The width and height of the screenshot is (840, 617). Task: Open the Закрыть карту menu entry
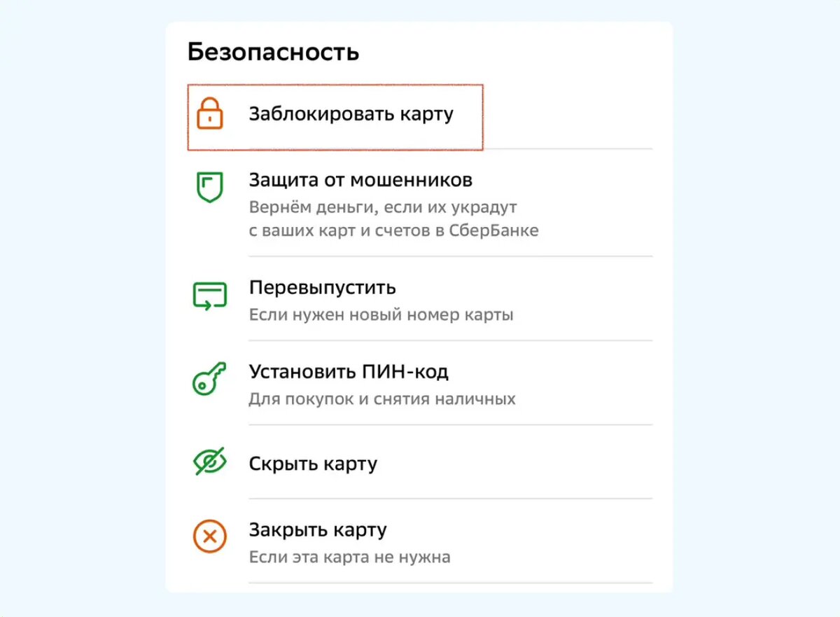[316, 529]
